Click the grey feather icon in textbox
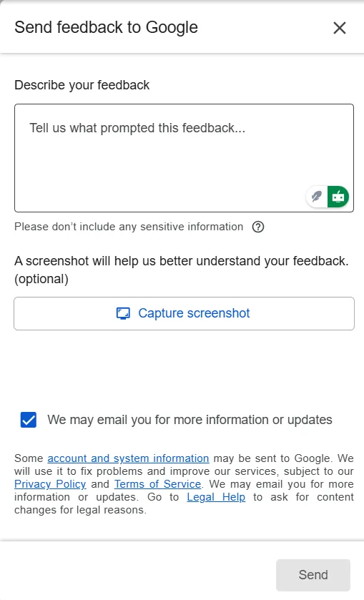 point(317,197)
